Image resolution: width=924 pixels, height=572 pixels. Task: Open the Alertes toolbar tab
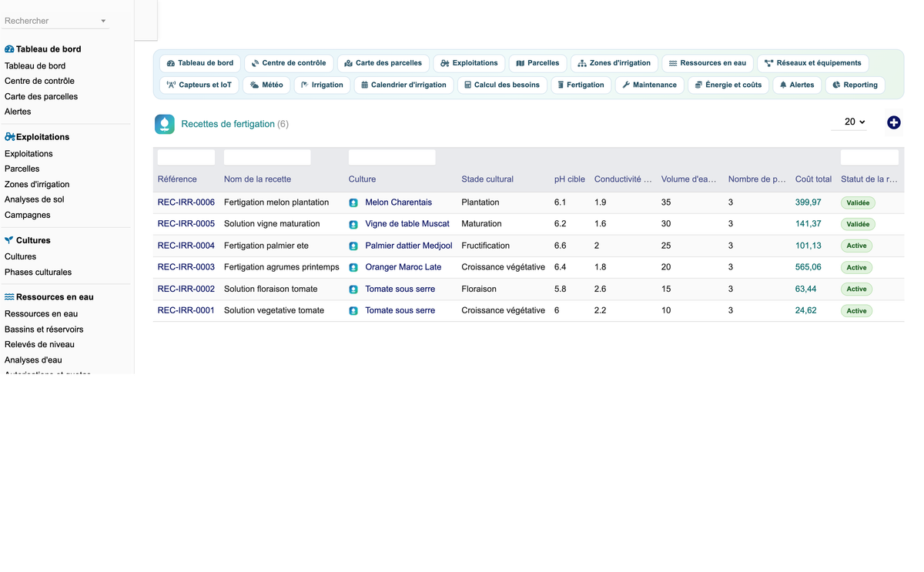[x=797, y=85]
